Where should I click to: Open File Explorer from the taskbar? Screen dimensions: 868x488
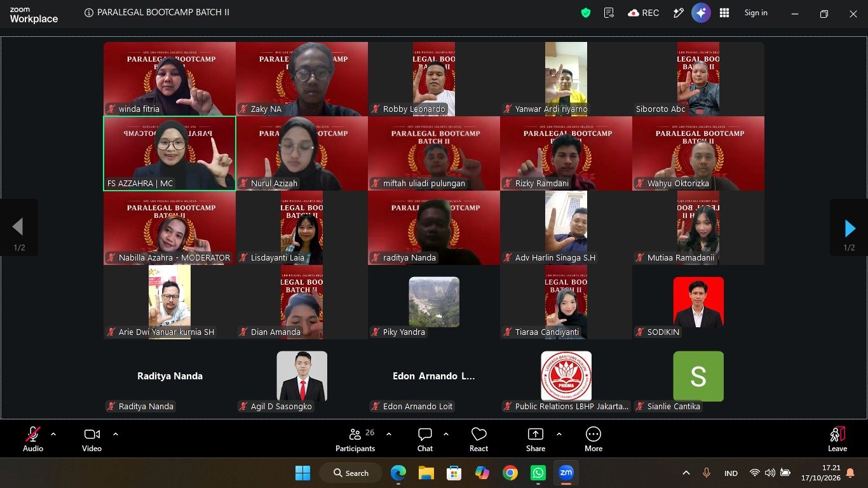tap(426, 473)
